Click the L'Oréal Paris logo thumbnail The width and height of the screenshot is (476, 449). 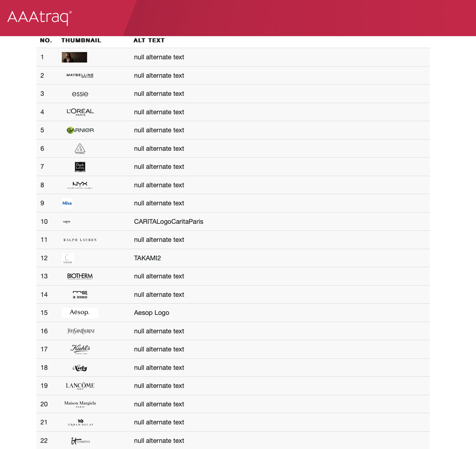80,112
